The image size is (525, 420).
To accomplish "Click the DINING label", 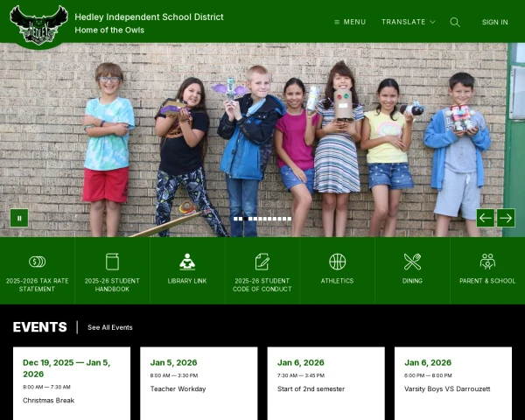I will pyautogui.click(x=412, y=281).
